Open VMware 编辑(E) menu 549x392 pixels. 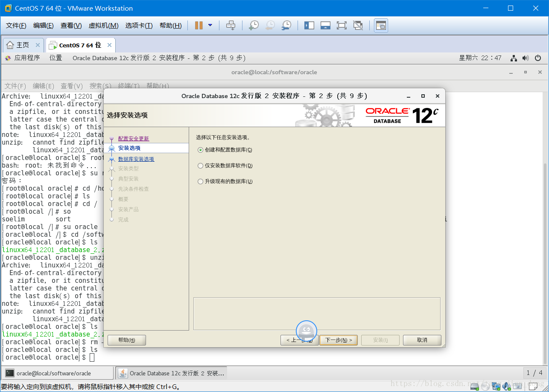[x=44, y=26]
